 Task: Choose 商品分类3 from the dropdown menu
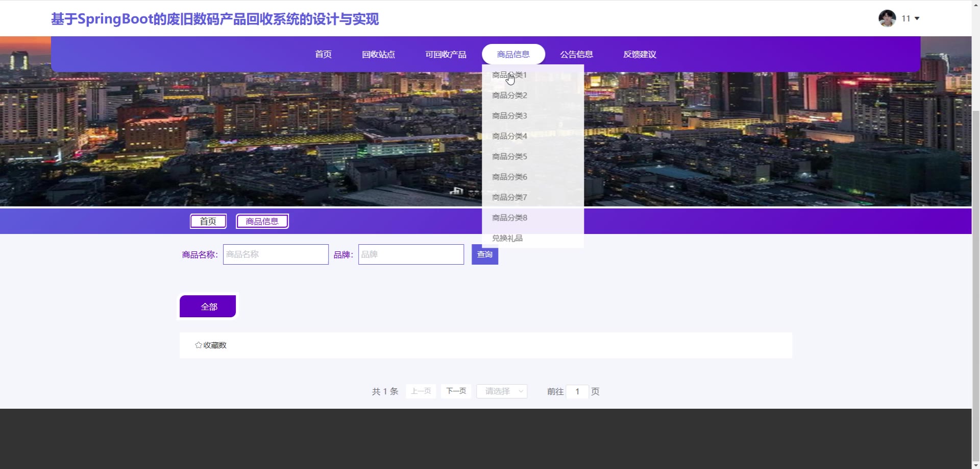coord(533,116)
